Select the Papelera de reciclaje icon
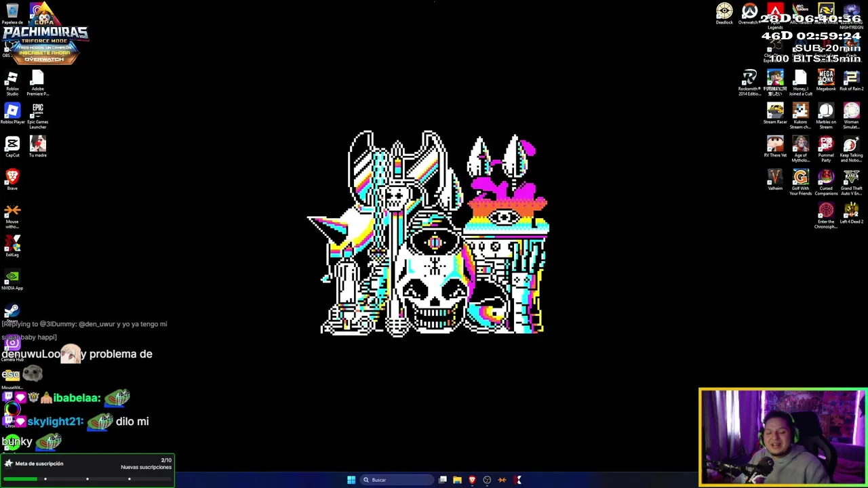This screenshot has height=488, width=868. point(12,14)
